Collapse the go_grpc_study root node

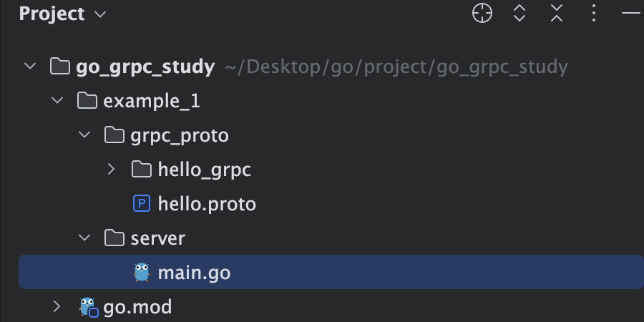(x=30, y=66)
